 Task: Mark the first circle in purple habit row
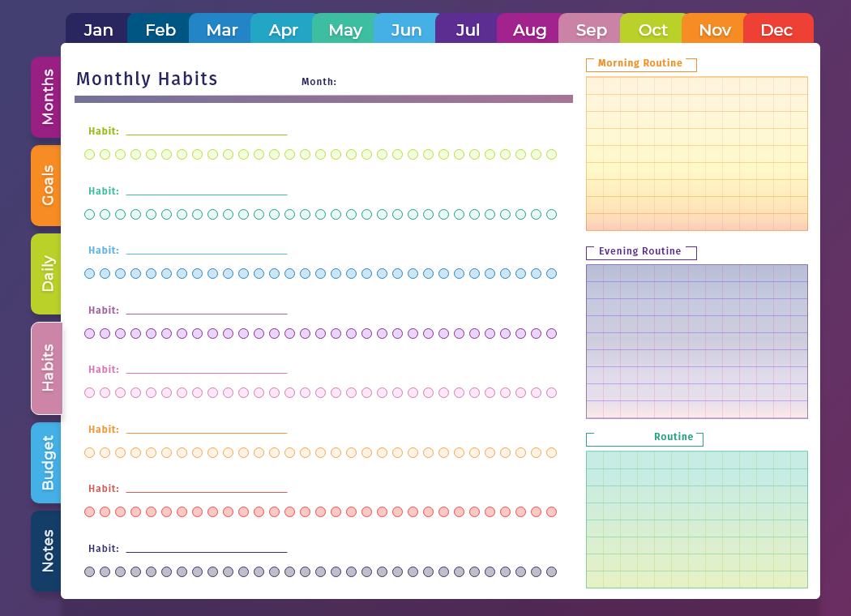(89, 333)
